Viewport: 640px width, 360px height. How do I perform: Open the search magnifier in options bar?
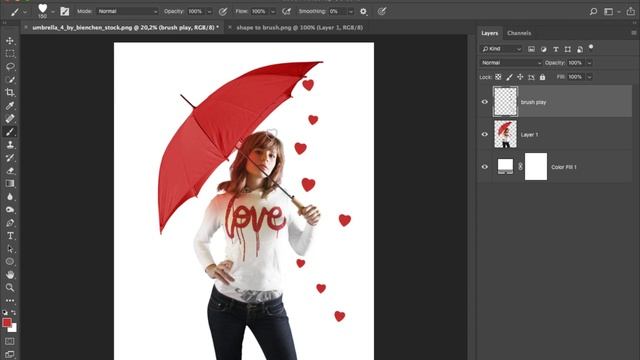[x=593, y=12]
